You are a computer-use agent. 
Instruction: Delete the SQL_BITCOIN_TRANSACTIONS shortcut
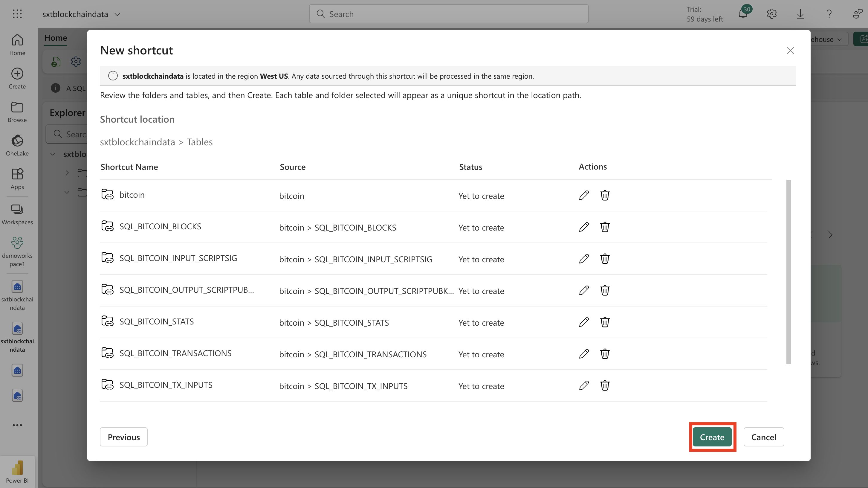point(604,354)
